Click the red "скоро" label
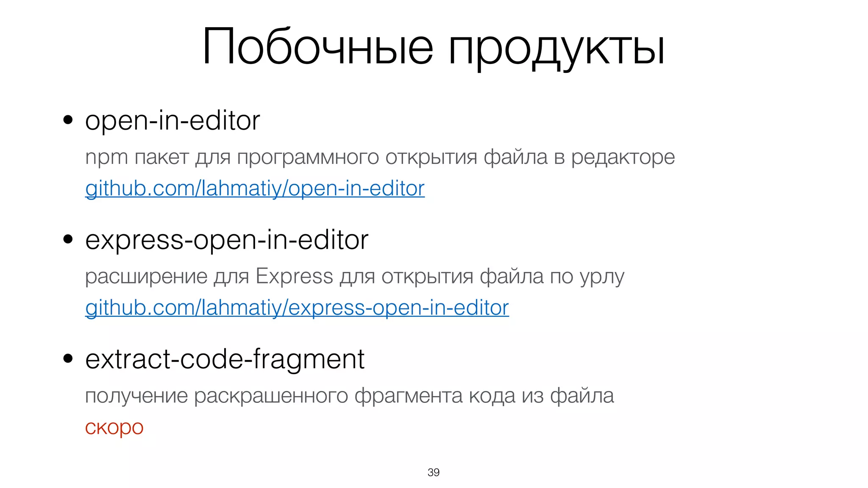Viewport: 868px width, 488px height. (x=114, y=428)
